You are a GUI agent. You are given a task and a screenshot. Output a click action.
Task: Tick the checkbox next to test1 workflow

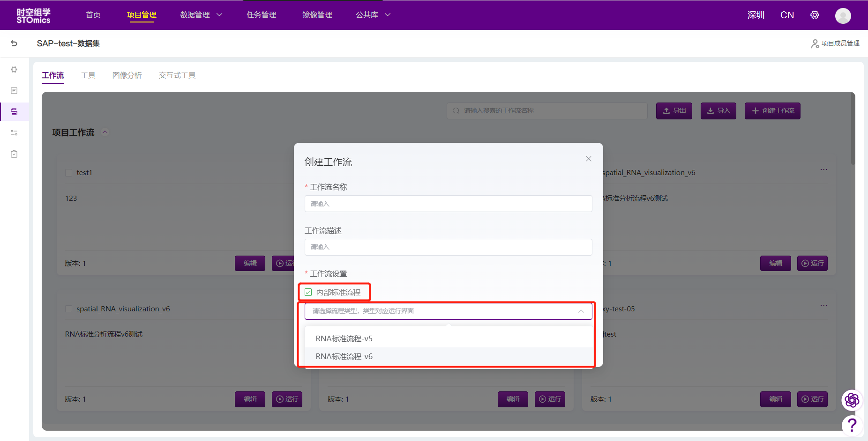coord(69,173)
